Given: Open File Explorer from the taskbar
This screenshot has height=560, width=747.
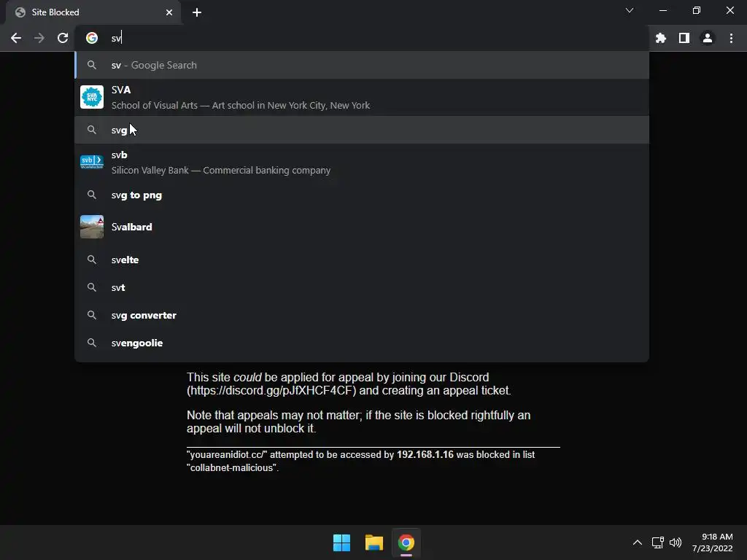Looking at the screenshot, I should click(374, 542).
